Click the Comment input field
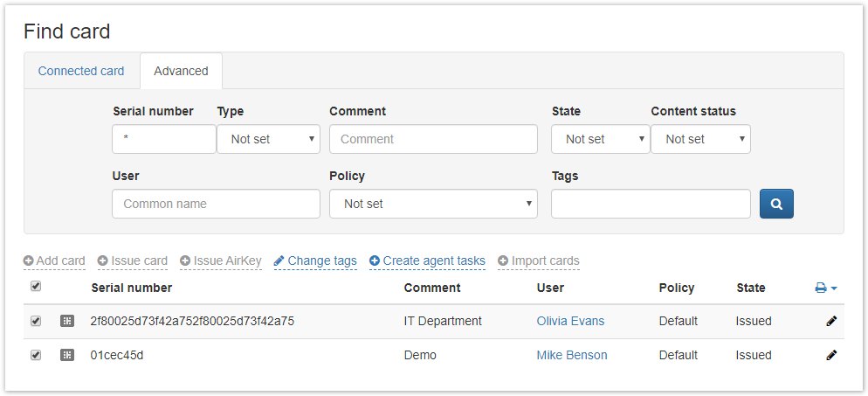The width and height of the screenshot is (868, 396). 433,139
